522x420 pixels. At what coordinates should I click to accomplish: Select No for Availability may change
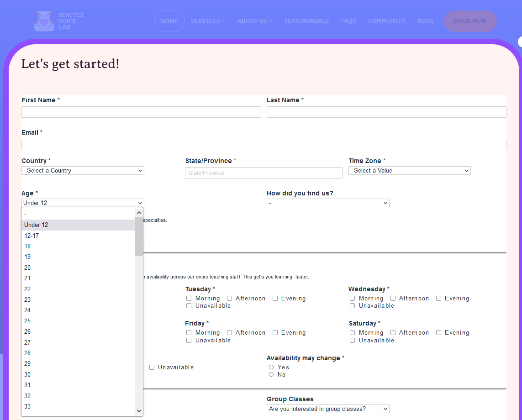pyautogui.click(x=271, y=375)
